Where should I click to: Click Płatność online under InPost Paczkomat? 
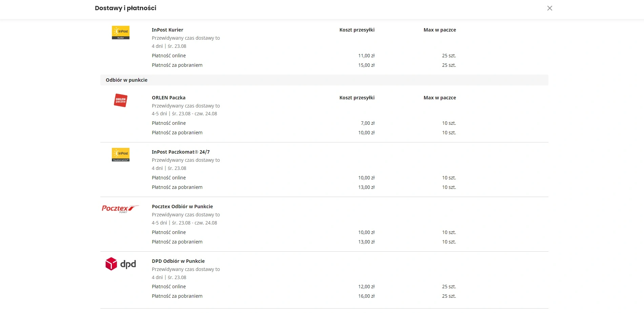169,178
